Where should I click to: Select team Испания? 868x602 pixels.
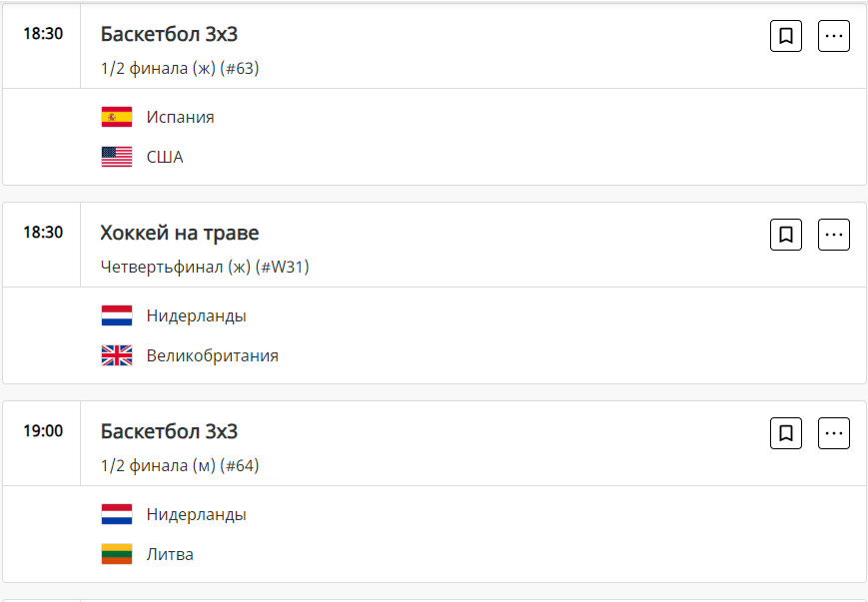(180, 117)
